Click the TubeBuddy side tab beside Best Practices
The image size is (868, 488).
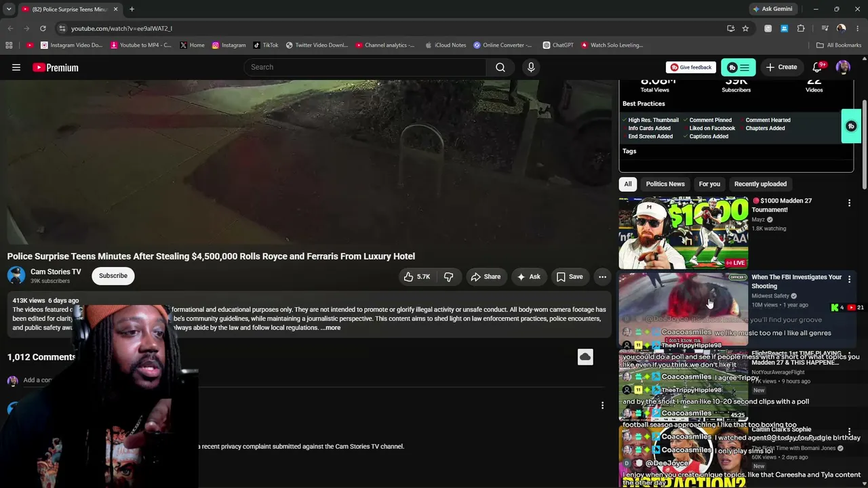pos(851,126)
